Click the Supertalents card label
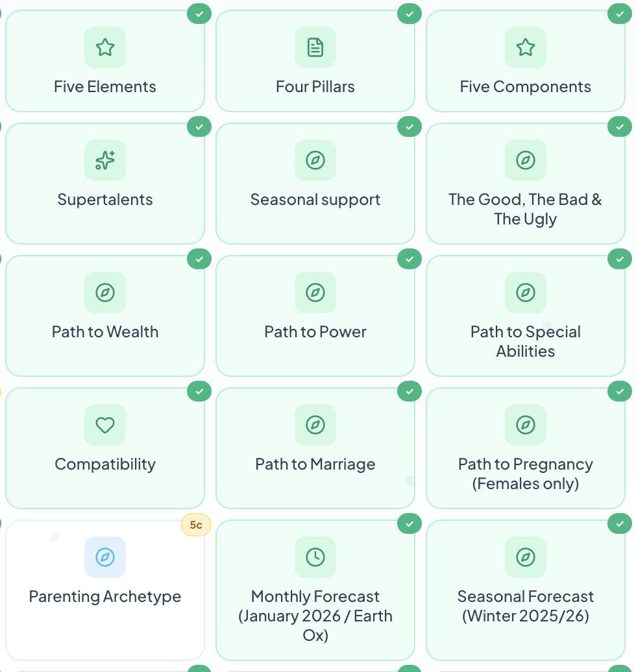636x672 pixels. coord(105,200)
